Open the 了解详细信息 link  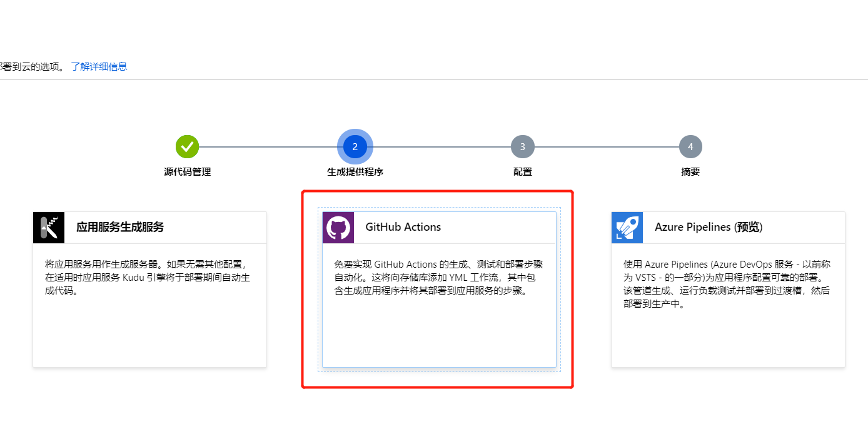99,66
